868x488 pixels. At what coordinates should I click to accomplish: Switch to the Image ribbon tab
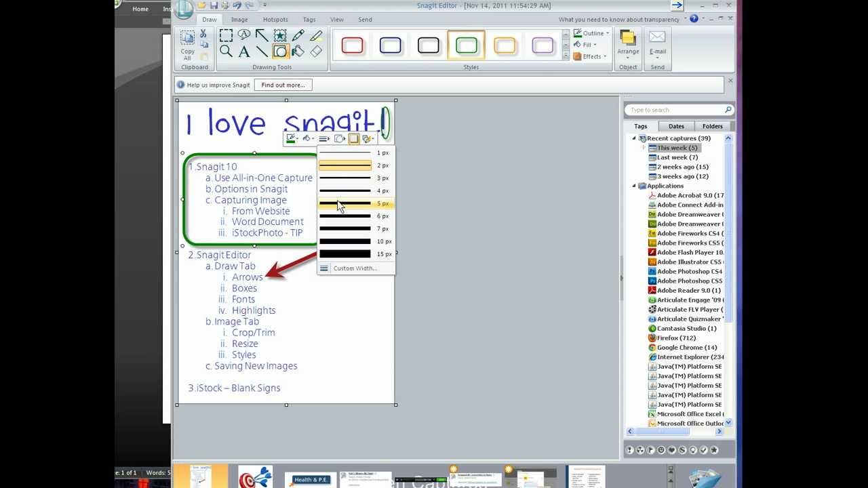(x=239, y=20)
